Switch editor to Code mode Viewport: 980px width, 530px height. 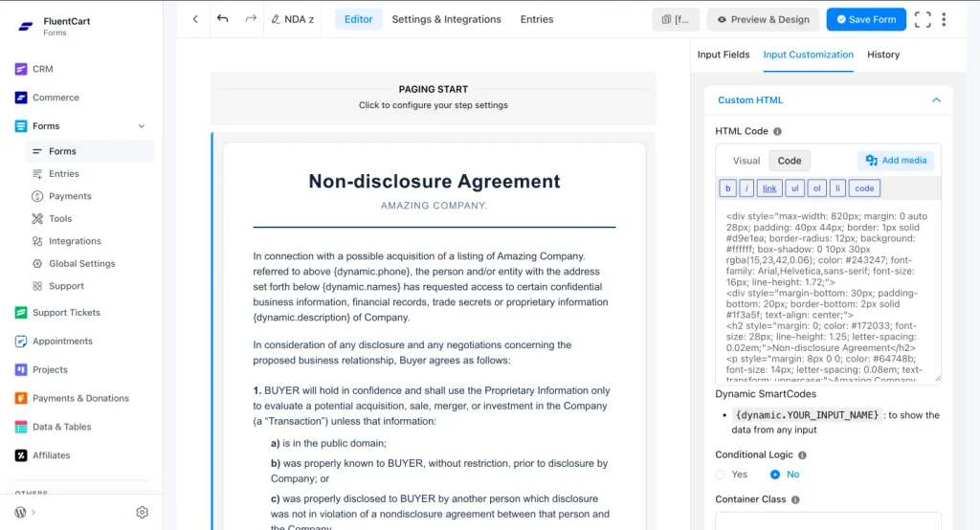point(790,161)
